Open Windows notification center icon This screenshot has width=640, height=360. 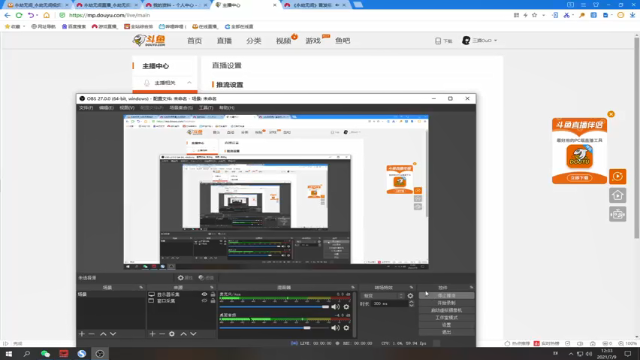click(628, 354)
